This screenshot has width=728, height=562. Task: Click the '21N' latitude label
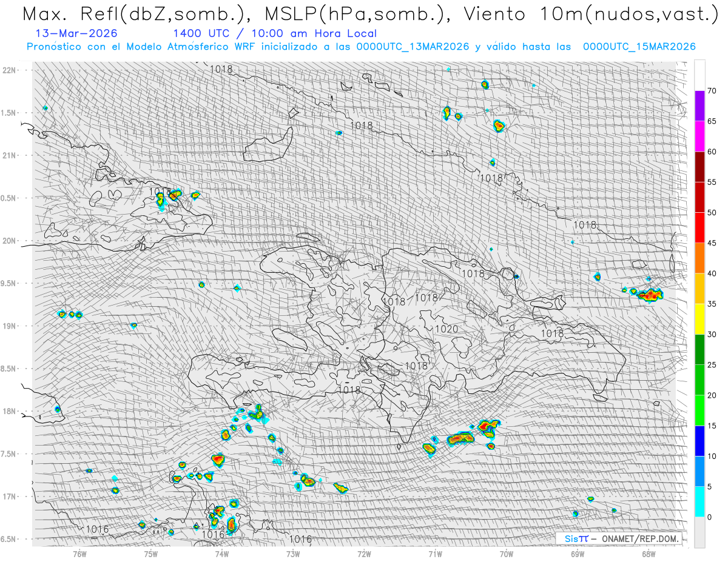pyautogui.click(x=10, y=156)
